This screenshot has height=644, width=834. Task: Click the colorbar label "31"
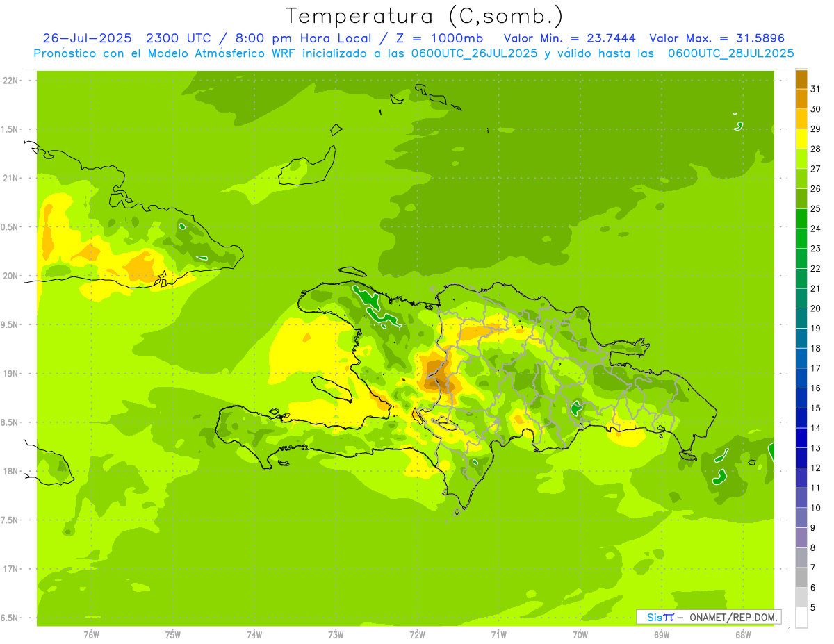pos(816,89)
